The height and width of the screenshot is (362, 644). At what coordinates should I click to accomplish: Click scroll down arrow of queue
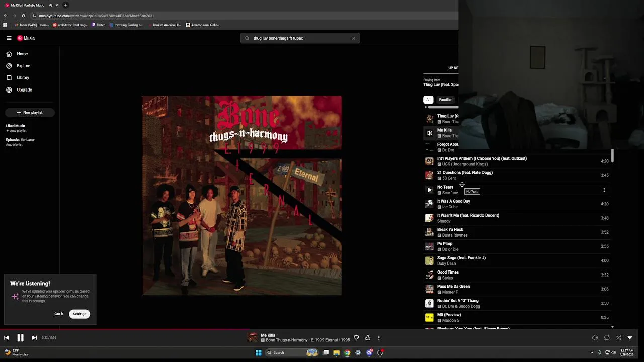coord(612,327)
